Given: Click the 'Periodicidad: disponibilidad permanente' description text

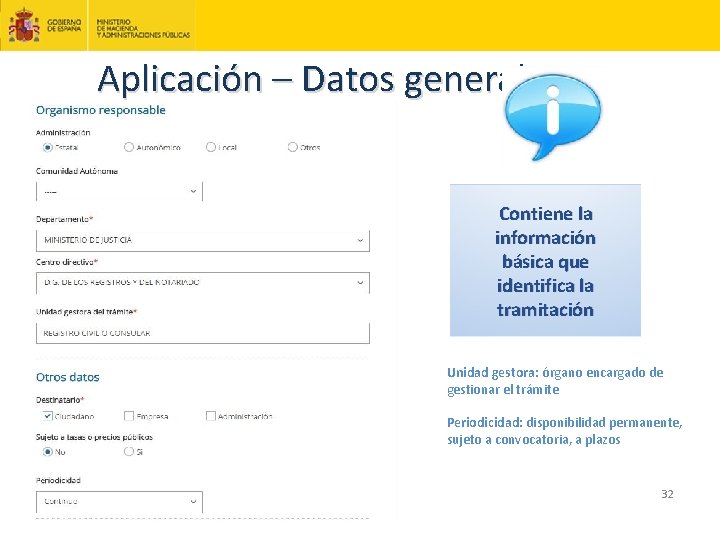Looking at the screenshot, I should point(564,431).
